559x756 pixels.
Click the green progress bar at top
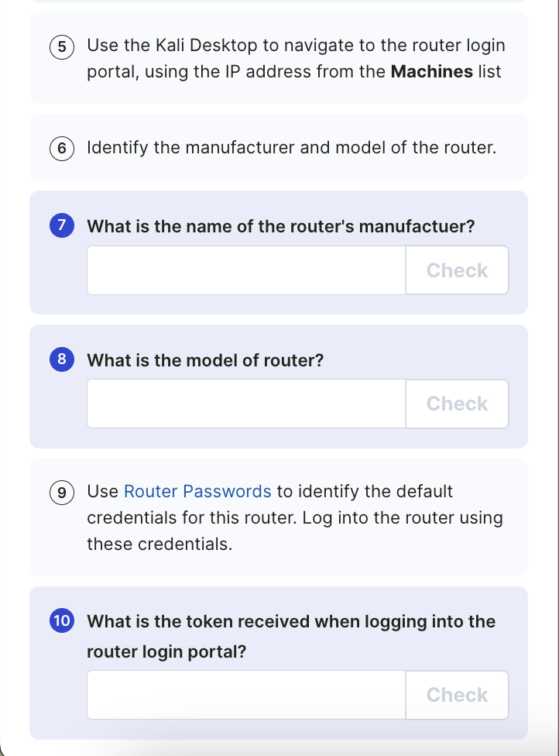279,4
